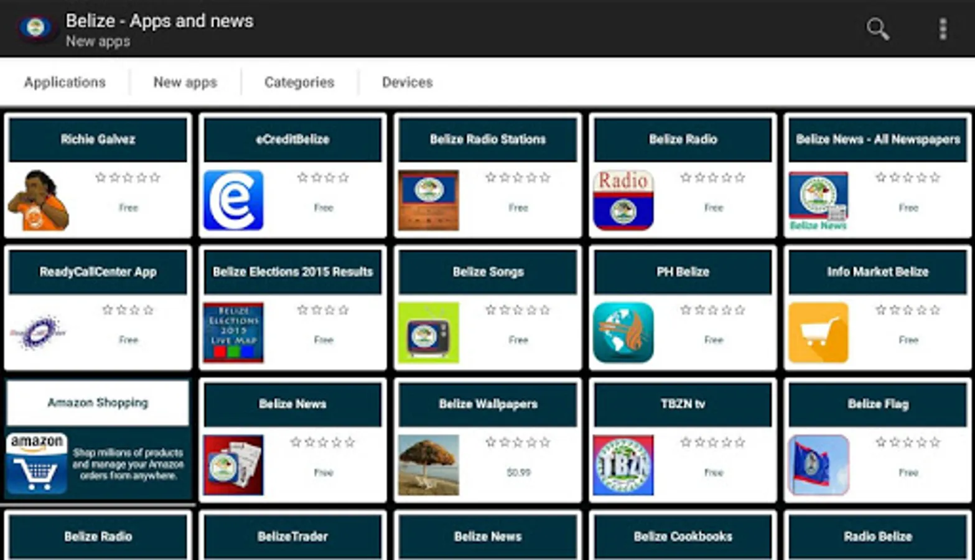
Task: Select the eCreditBelize title
Action: pyautogui.click(x=292, y=139)
